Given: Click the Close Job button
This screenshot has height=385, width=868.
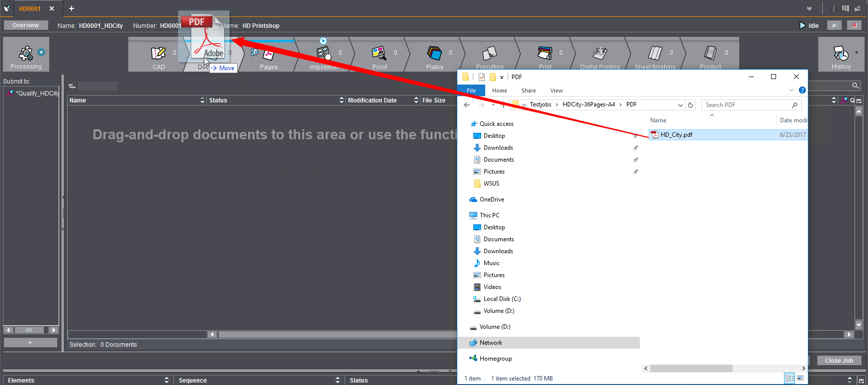Looking at the screenshot, I should [x=838, y=361].
